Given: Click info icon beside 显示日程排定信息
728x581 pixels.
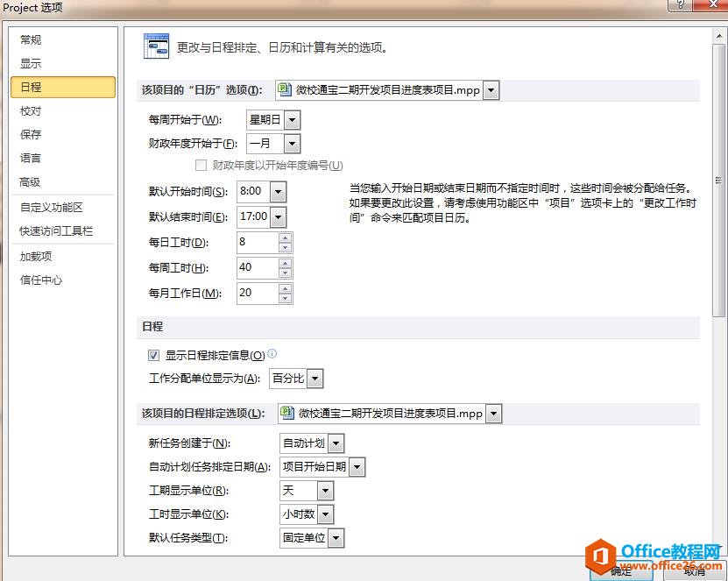Looking at the screenshot, I should (272, 354).
